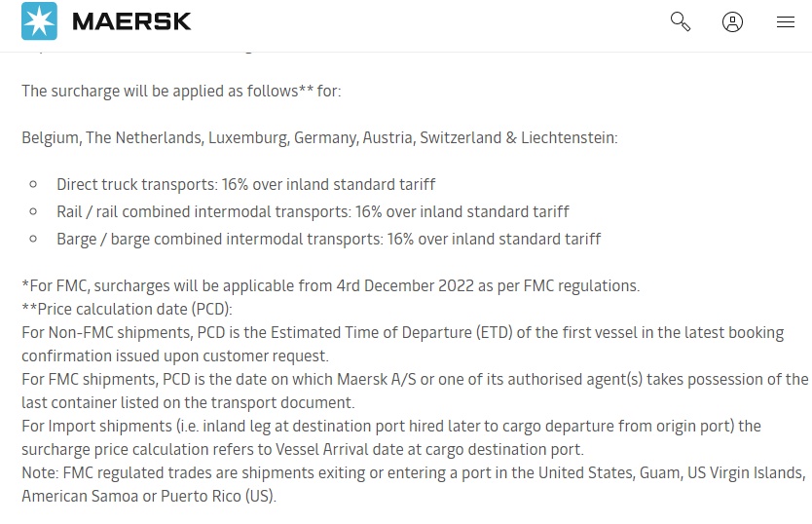
Task: Click the text 'American Samoa or Puerto Rico (US).'
Action: coord(149,496)
